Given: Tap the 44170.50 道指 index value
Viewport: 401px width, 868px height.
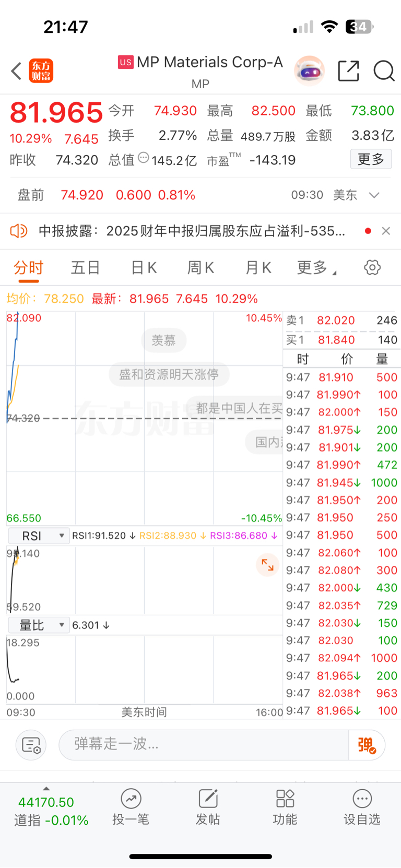Looking at the screenshot, I should pos(46,802).
